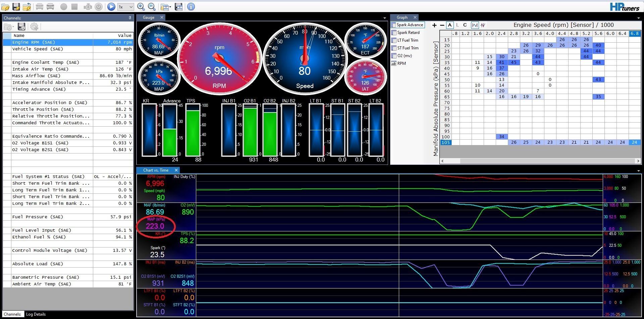Click the save layout icon in toolbar
644x319 pixels.
coord(179,7)
